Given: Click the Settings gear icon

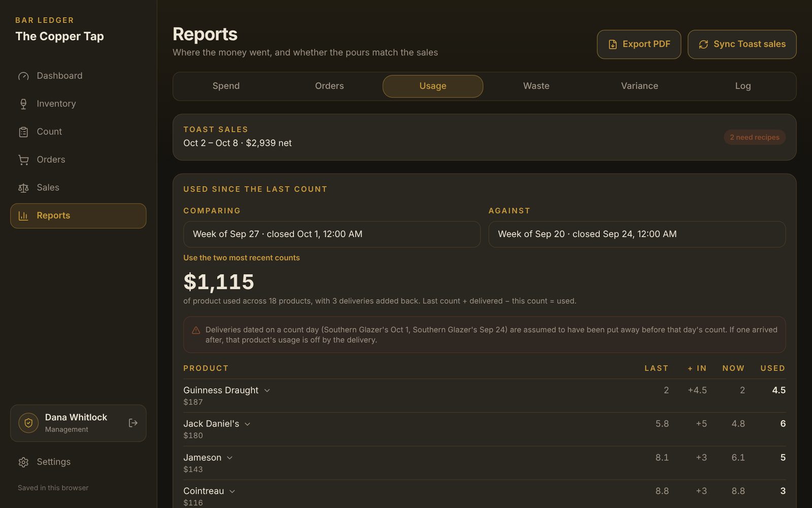Looking at the screenshot, I should pyautogui.click(x=23, y=462).
